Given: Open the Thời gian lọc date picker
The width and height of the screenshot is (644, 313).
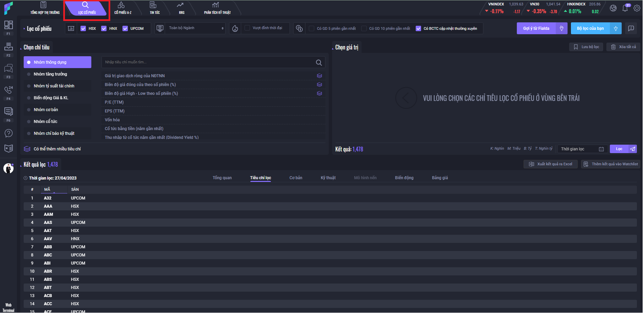Looking at the screenshot, I should (x=601, y=149).
